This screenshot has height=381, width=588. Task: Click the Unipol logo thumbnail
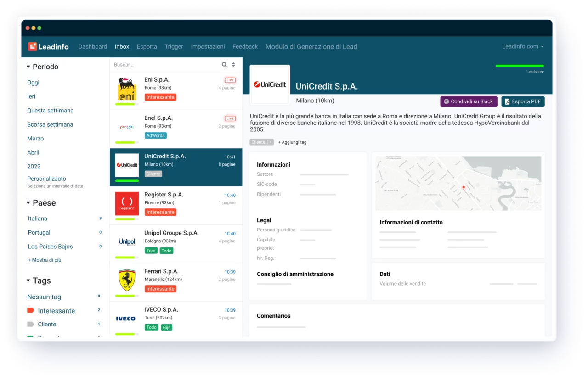(127, 241)
